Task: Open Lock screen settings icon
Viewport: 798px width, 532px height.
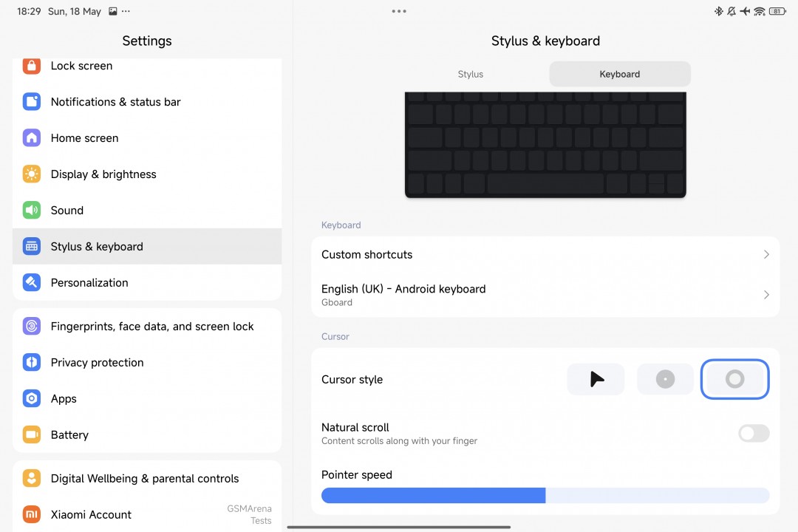Action: (x=31, y=66)
